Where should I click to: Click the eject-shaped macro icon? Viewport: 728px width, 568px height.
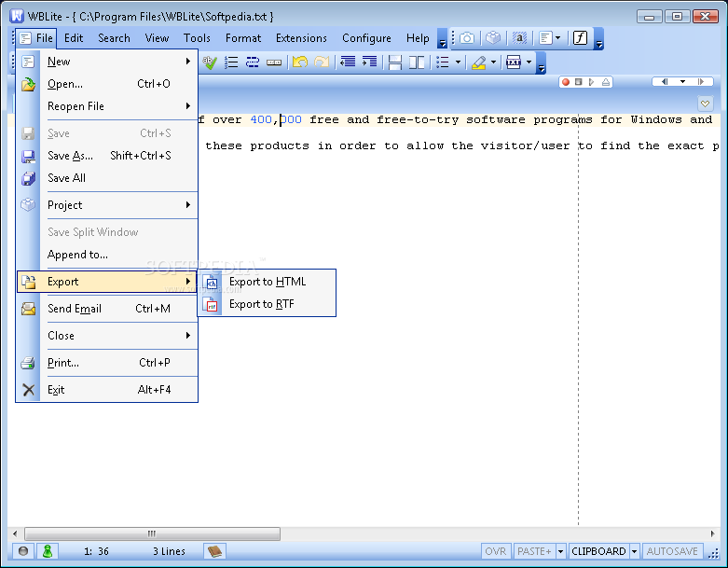(x=606, y=82)
